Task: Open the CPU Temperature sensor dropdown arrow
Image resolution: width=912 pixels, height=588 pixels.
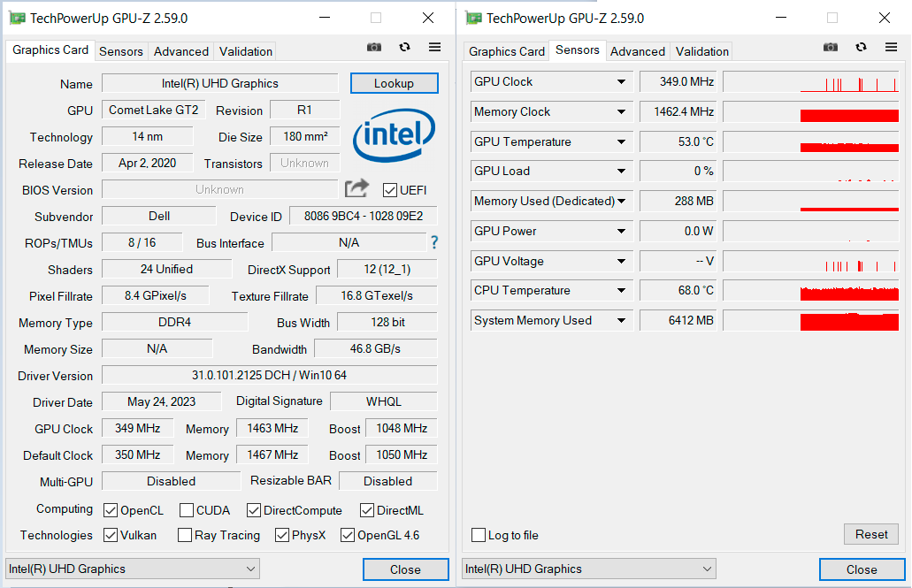Action: click(x=621, y=291)
